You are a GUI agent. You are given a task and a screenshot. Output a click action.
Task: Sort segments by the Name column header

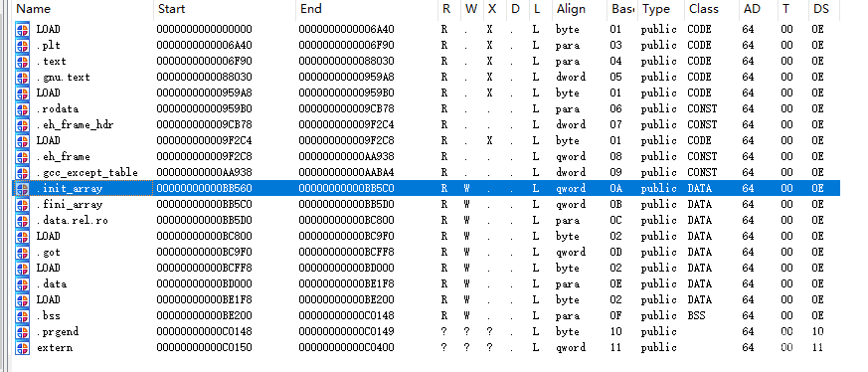click(x=33, y=9)
